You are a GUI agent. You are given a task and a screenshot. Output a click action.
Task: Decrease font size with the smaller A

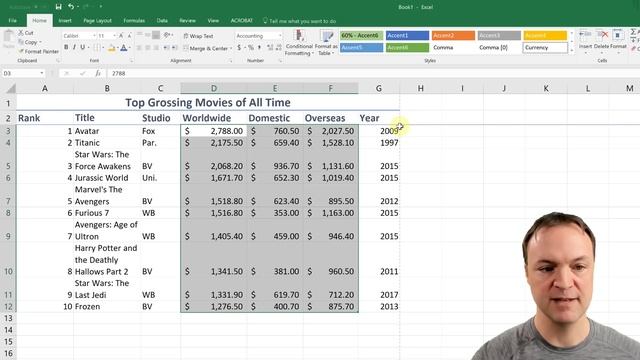coord(129,36)
